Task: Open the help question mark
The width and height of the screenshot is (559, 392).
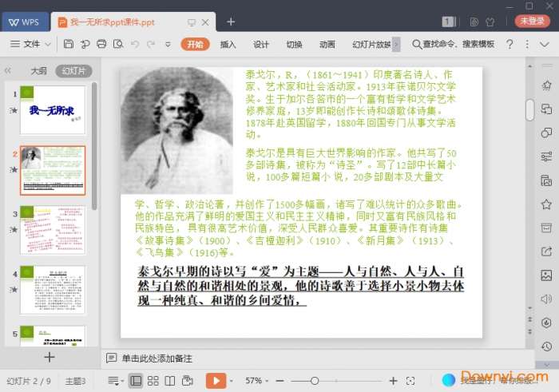Action: point(509,44)
